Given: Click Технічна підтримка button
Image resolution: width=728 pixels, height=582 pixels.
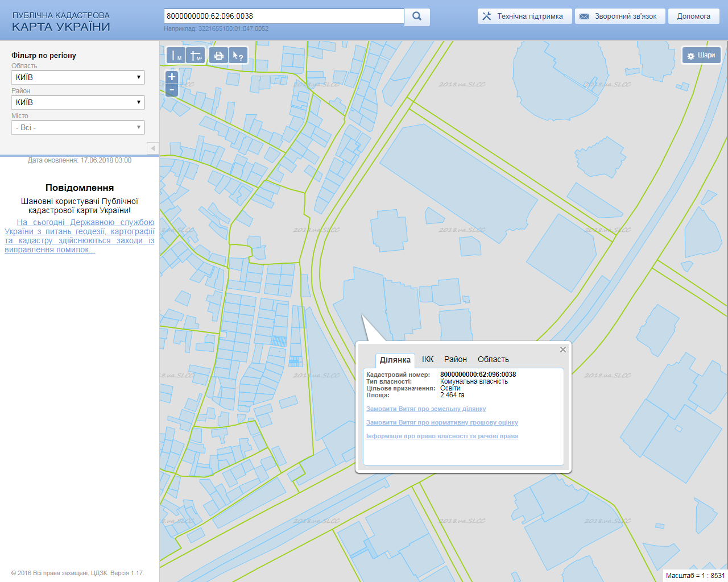Looking at the screenshot, I should tap(523, 16).
